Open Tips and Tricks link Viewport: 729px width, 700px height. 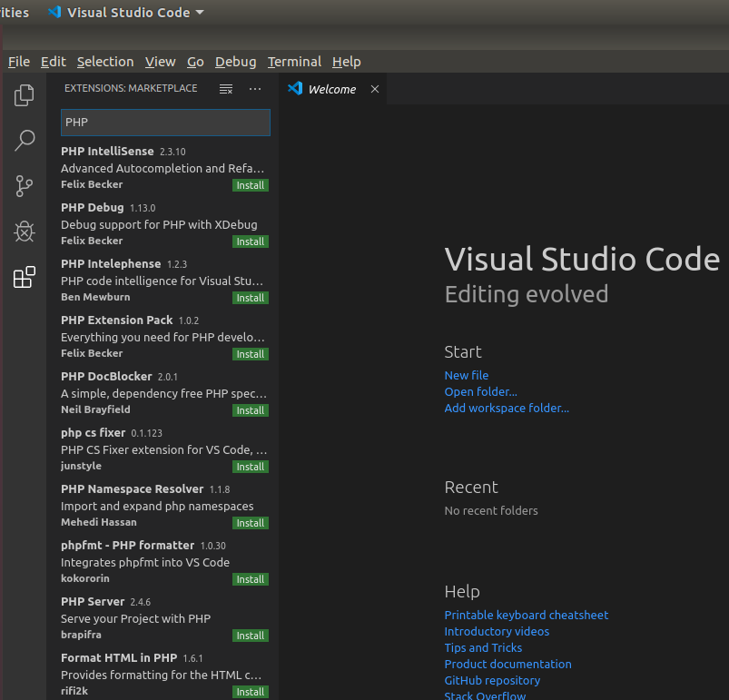[483, 647]
